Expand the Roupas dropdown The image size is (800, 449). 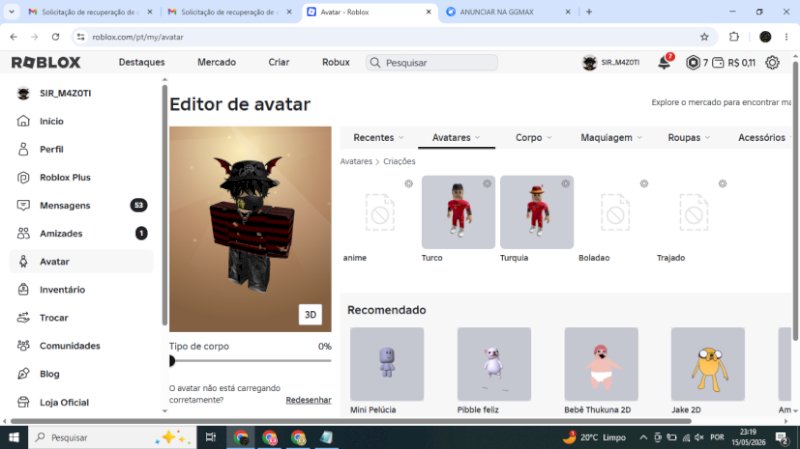click(689, 137)
